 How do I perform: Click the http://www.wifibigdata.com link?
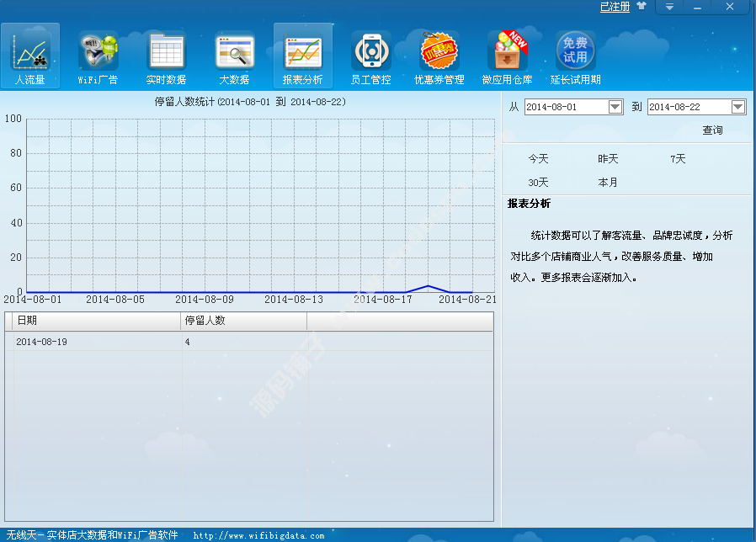click(x=259, y=535)
